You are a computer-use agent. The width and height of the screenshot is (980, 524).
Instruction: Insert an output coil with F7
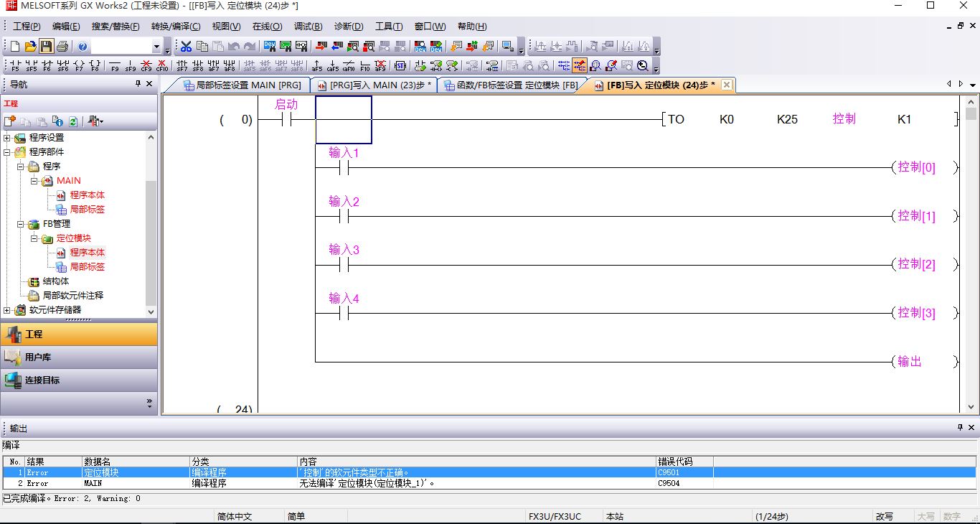coord(79,66)
